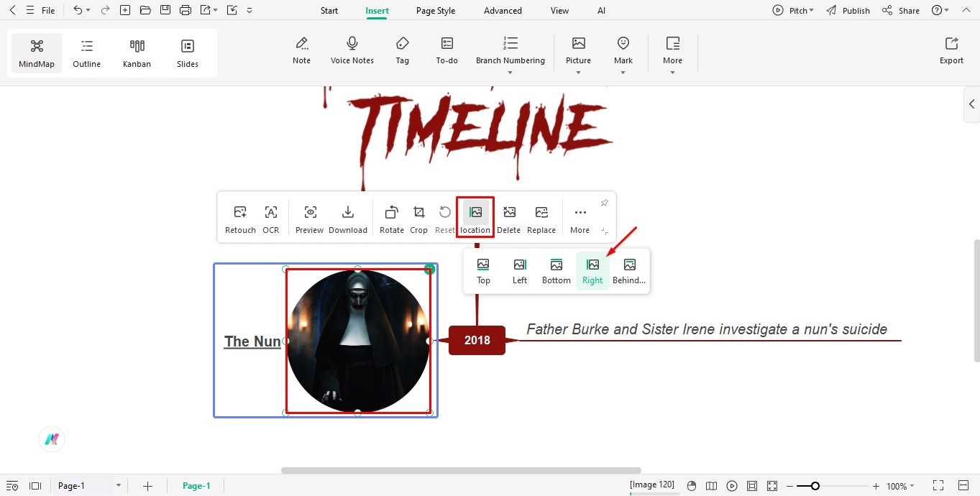Click the horizontal scrollbar
This screenshot has width=980, height=496.
[x=461, y=471]
